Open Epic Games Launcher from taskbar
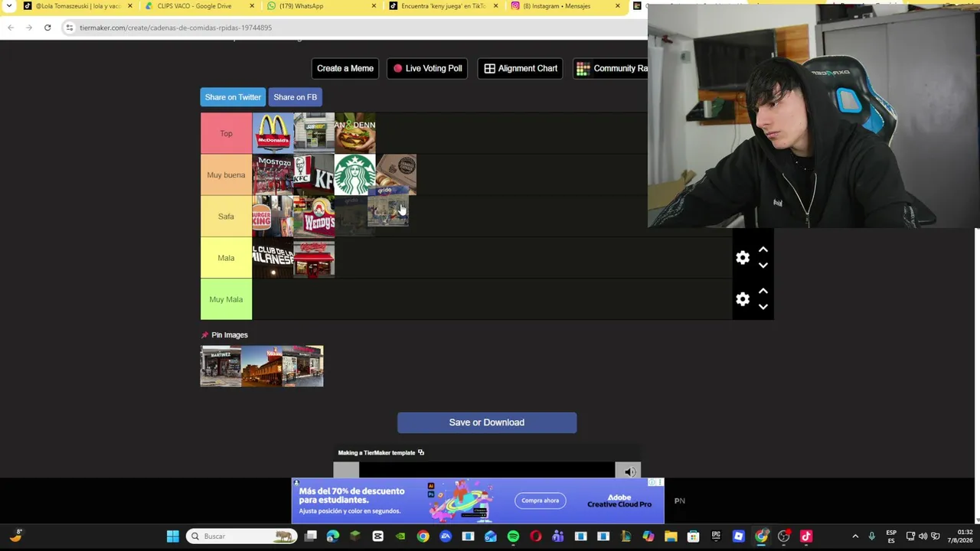Viewport: 980px width, 551px height. pyautogui.click(x=716, y=536)
